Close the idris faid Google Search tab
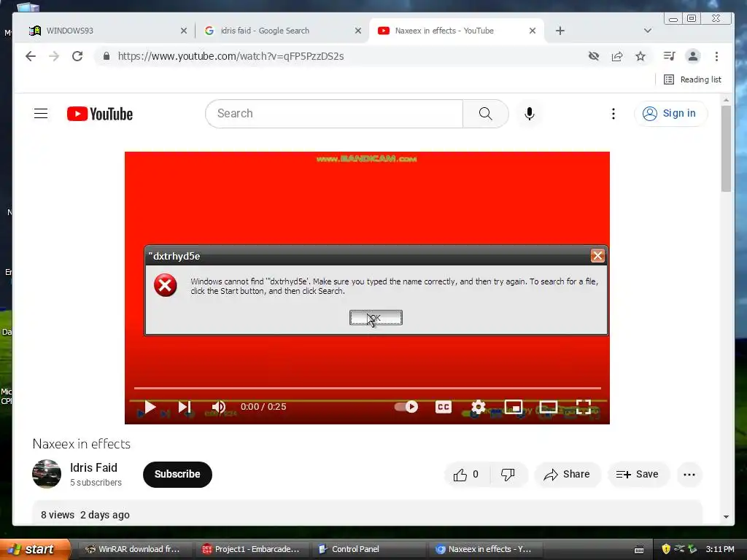The height and width of the screenshot is (560, 747). [358, 31]
